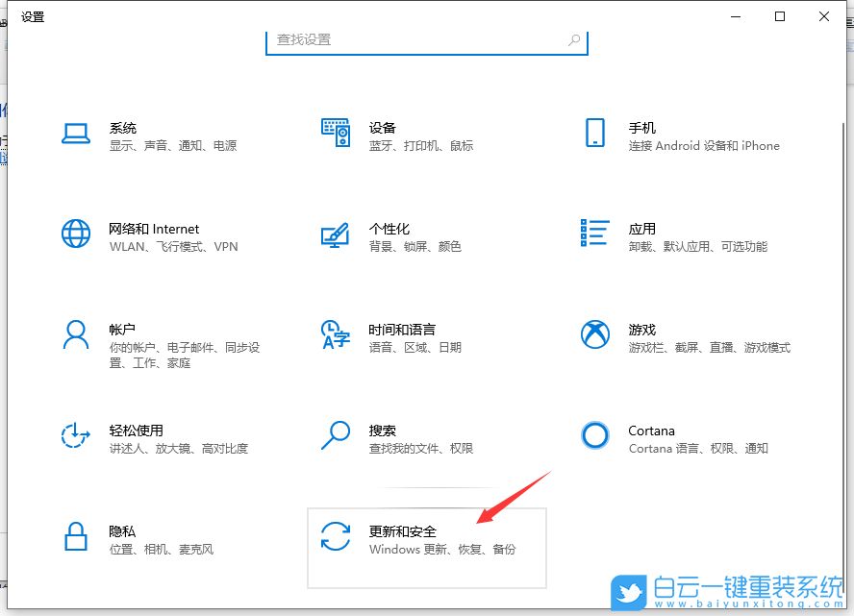Viewport: 854px width, 616px height.
Task: Open 设备 settings for 蓝牙 and 打印机
Action: pyautogui.click(x=383, y=135)
